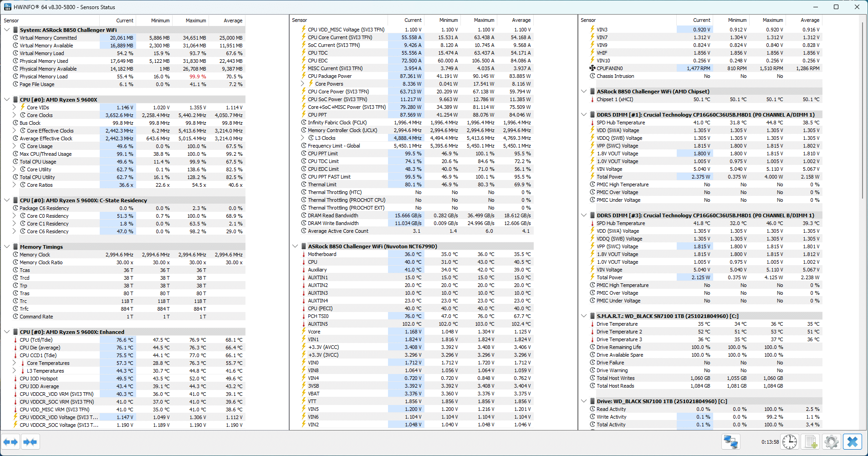
Task: Click the thermometer icon next to Motherboard
Action: coord(304,254)
